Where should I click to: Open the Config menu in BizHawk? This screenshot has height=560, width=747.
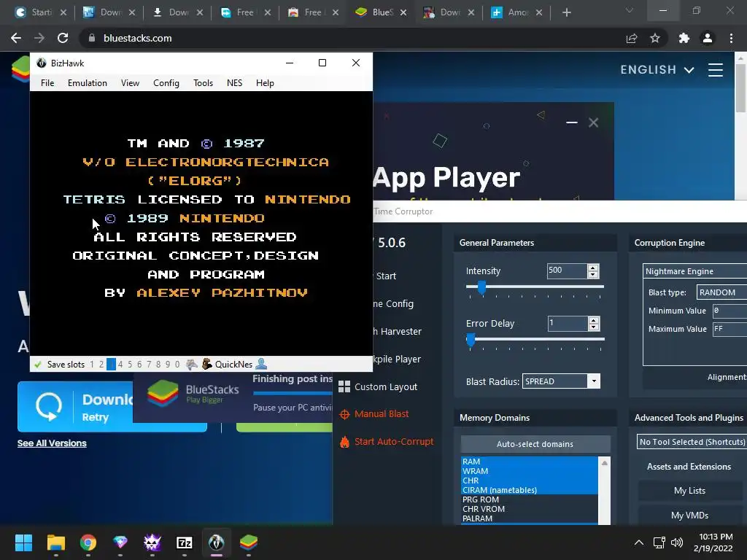click(166, 83)
